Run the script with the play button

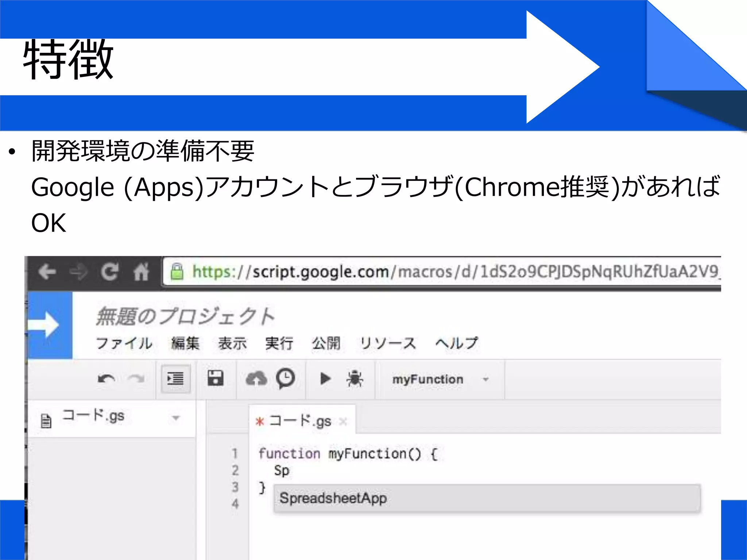pos(325,378)
